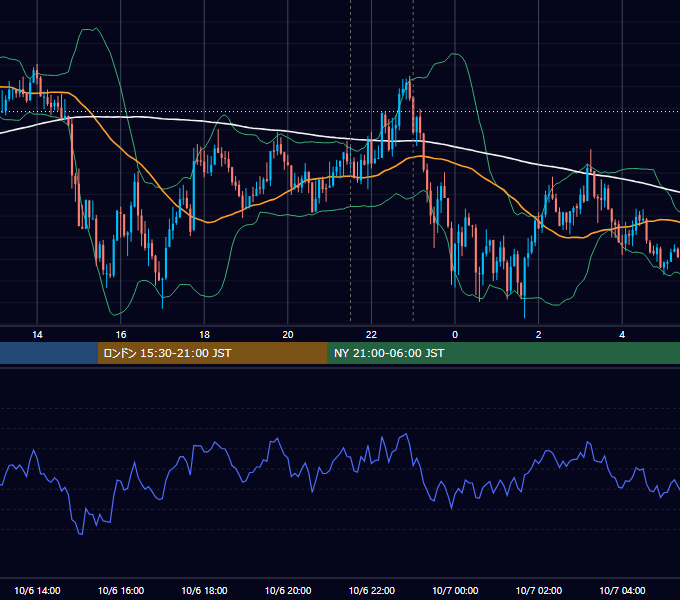This screenshot has width=680, height=600.
Task: Click the 10/6 18:00 date label
Action: pyautogui.click(x=204, y=590)
